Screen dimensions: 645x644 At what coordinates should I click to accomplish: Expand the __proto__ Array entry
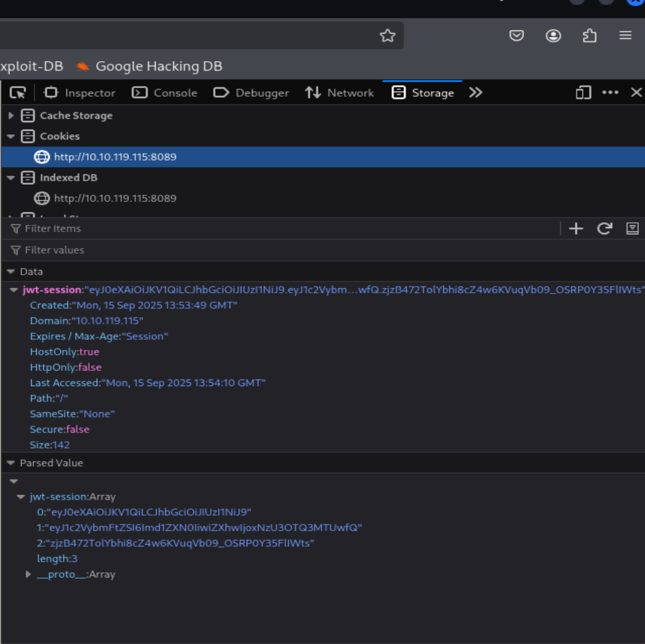click(28, 574)
